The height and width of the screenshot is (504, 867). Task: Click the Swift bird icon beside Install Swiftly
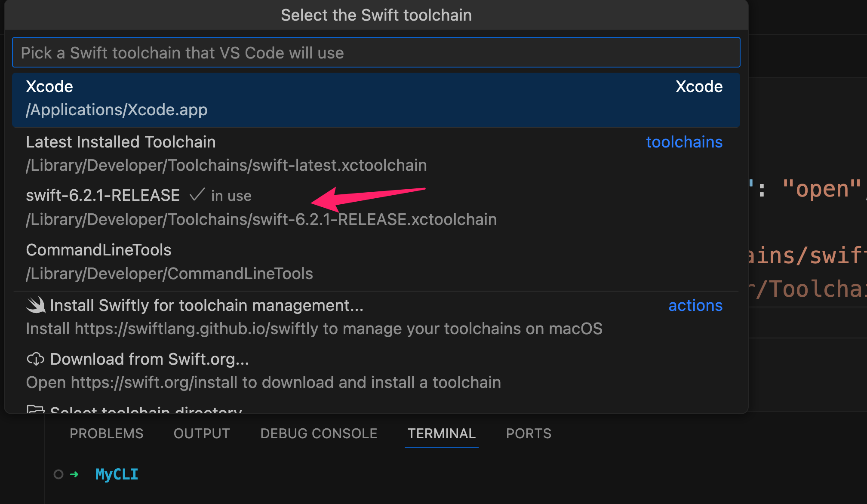pos(36,305)
